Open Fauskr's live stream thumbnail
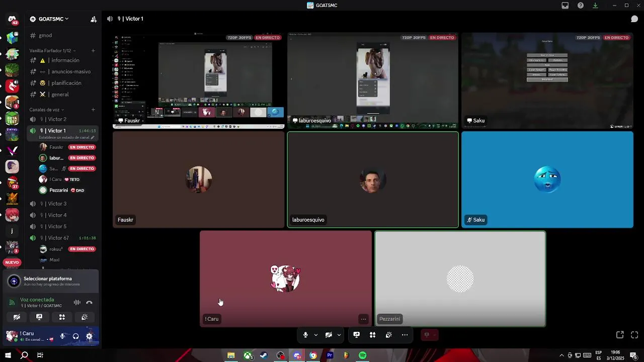644x362 pixels. 199,80
